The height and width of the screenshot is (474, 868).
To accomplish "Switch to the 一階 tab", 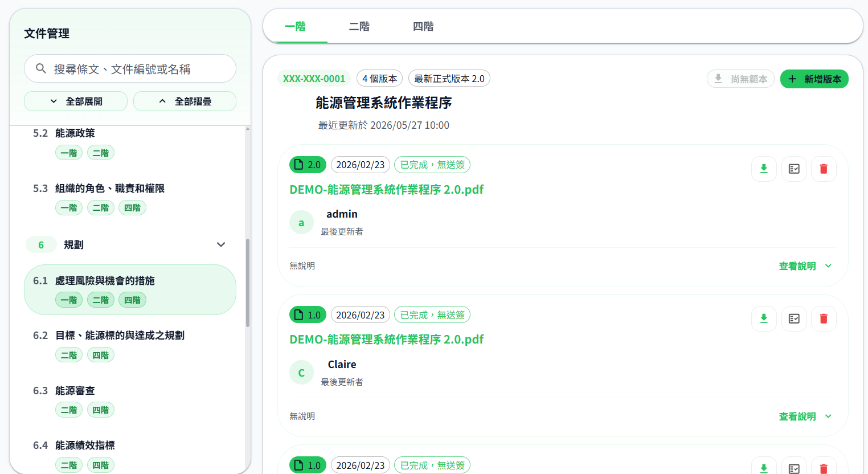I will [x=295, y=26].
